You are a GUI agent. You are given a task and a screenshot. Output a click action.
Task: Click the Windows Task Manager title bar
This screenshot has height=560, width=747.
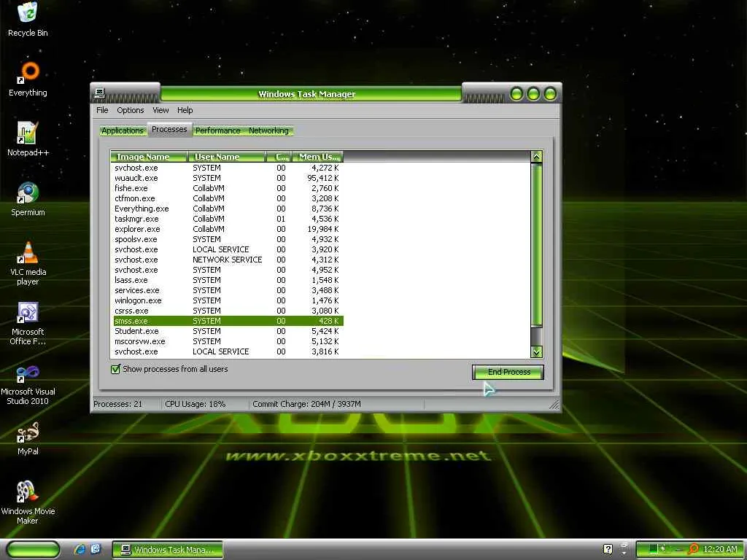[311, 94]
